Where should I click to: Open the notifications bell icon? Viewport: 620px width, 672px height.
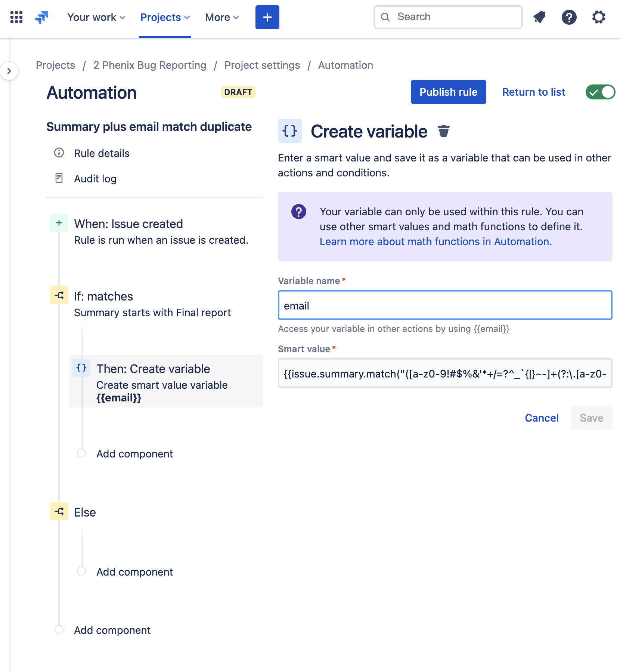[539, 17]
